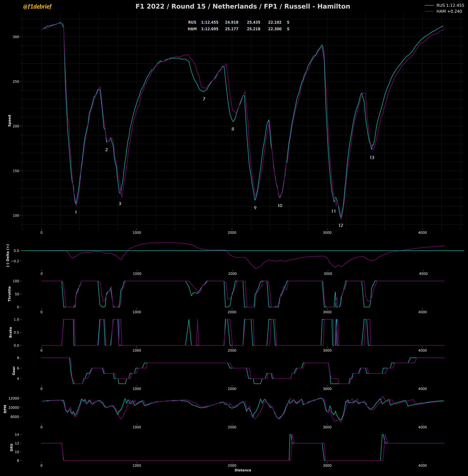Click the turn 10 corner label
The height and width of the screenshot is (476, 468).
click(x=280, y=206)
